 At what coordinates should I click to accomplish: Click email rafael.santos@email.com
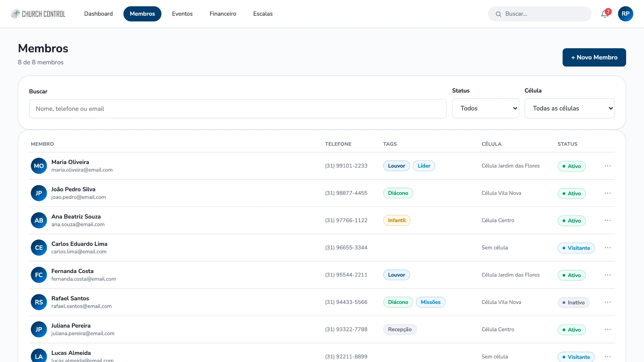click(x=81, y=306)
